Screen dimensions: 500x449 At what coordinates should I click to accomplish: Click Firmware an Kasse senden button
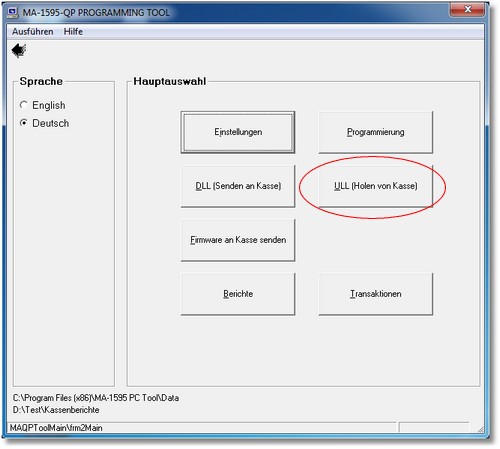(238, 240)
